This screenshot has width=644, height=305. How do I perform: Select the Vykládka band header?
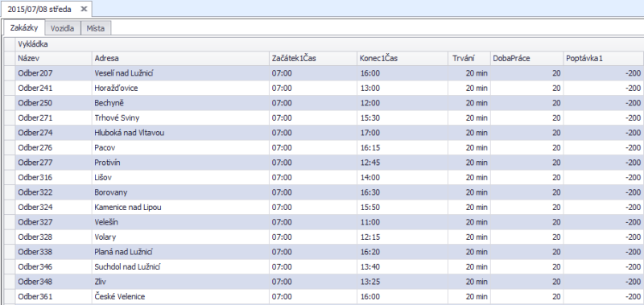[330, 44]
